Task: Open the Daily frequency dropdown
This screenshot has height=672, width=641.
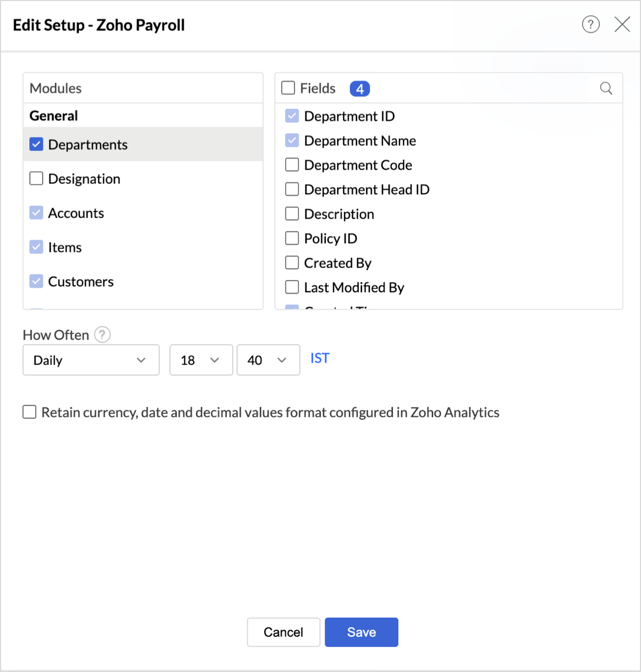Action: click(91, 360)
